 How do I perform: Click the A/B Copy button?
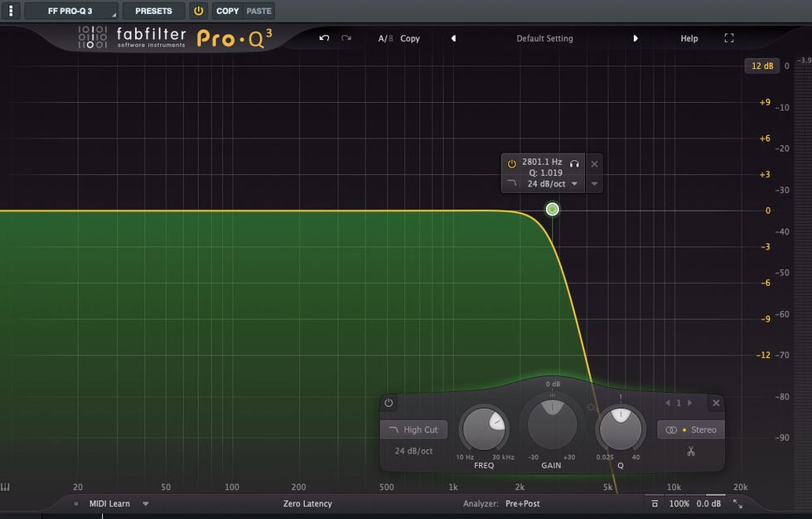click(x=409, y=38)
